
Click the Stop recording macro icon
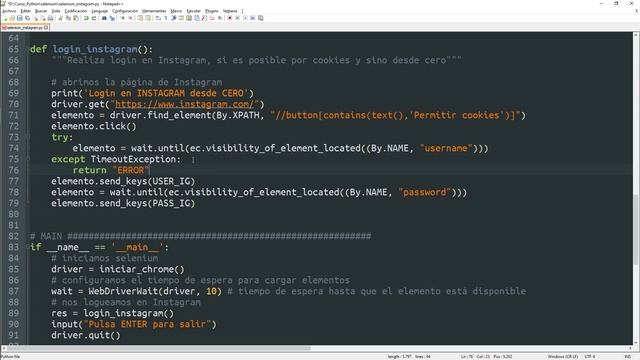238,18
